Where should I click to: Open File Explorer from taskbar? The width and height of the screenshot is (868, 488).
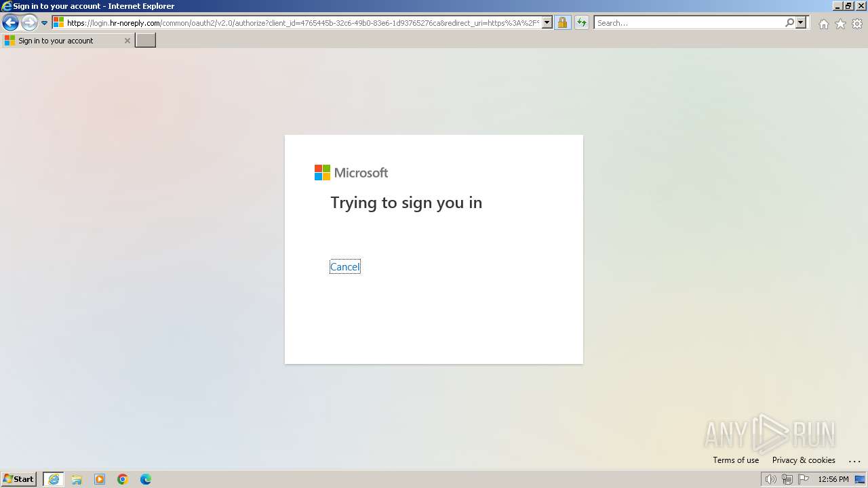[77, 479]
